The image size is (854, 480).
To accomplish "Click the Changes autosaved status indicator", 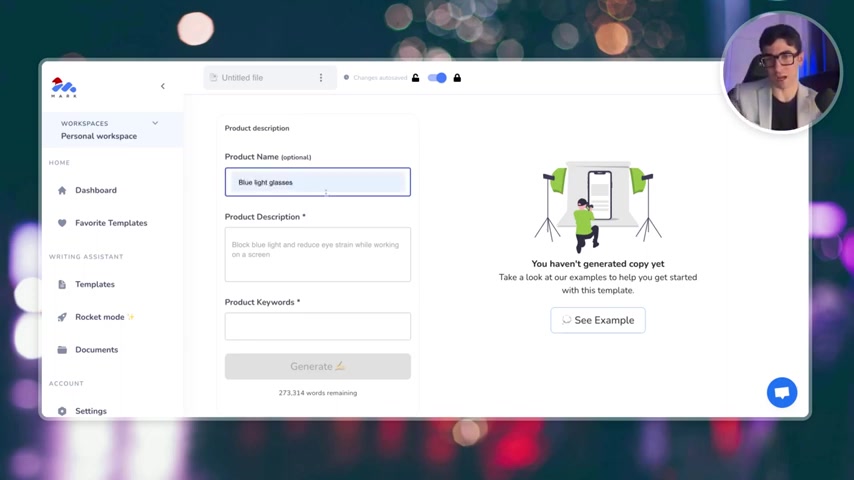I will (x=375, y=78).
